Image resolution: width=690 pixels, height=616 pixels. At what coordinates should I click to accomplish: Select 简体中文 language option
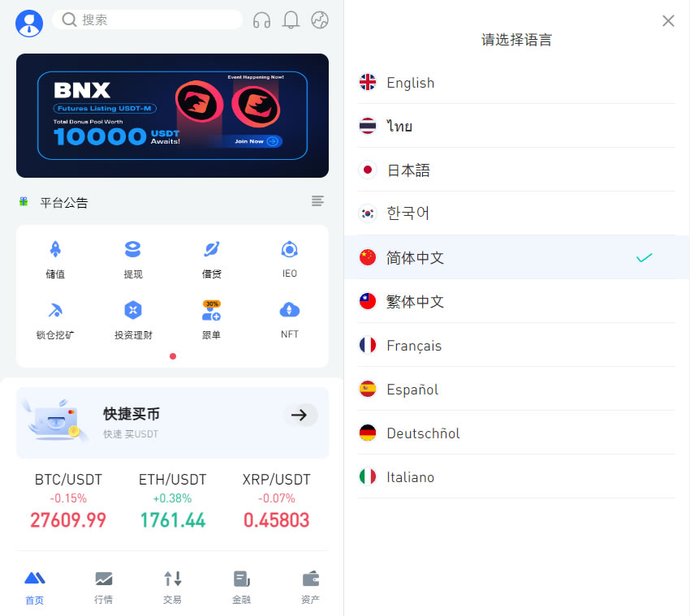point(516,257)
